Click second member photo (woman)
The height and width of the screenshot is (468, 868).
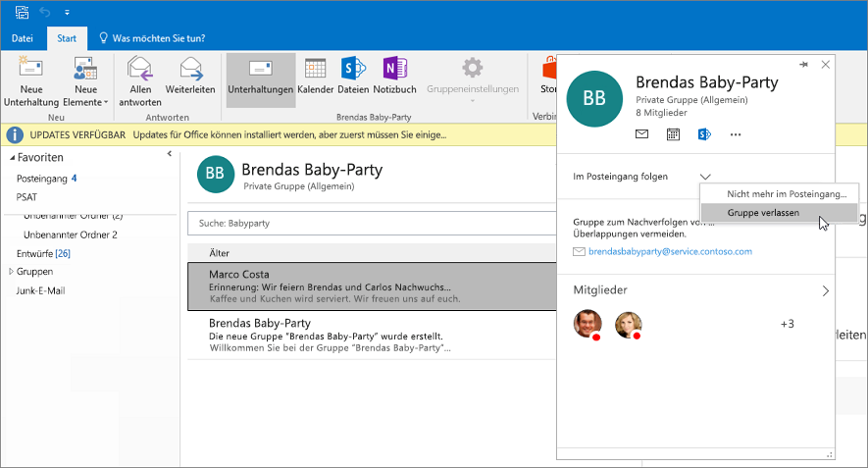click(629, 325)
